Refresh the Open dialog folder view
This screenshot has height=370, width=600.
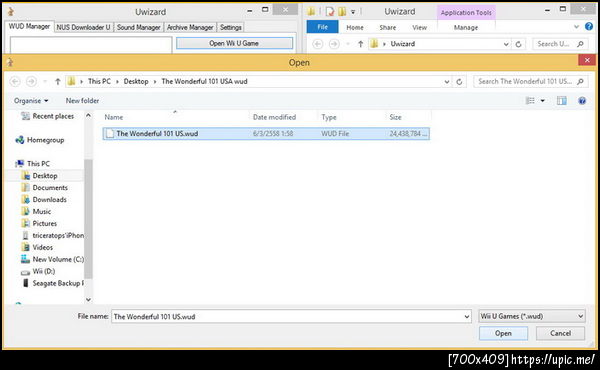459,81
